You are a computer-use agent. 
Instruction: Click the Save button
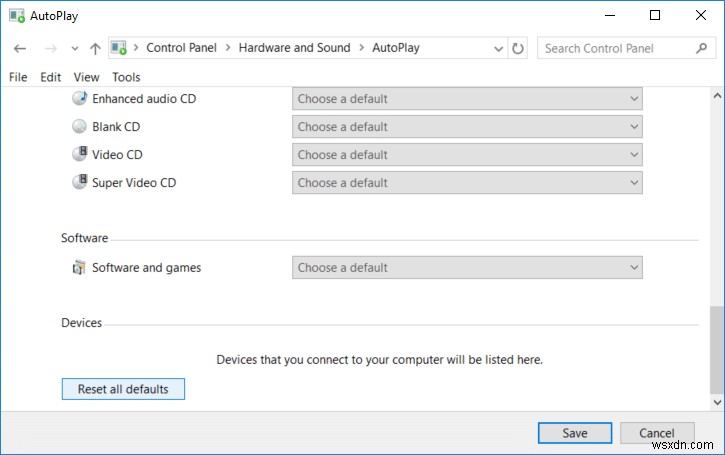tap(574, 433)
